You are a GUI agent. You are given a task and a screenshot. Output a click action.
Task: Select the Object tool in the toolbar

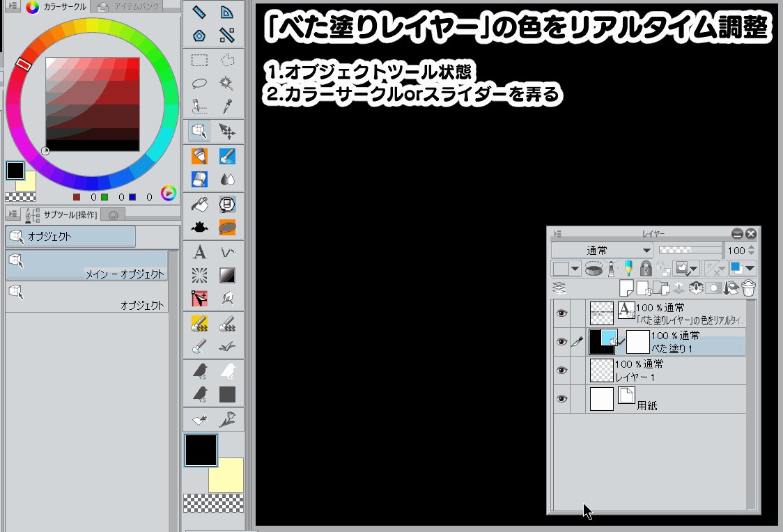[x=200, y=130]
